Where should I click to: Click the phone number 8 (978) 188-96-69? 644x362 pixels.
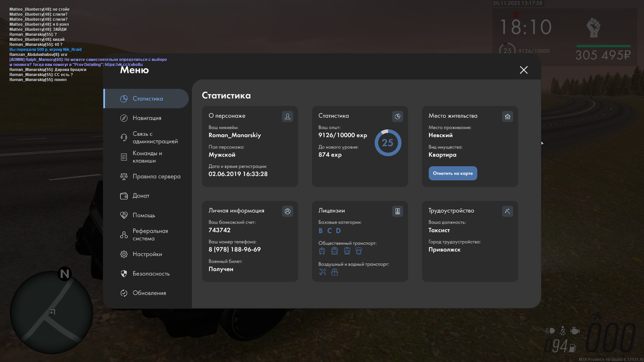click(x=234, y=250)
